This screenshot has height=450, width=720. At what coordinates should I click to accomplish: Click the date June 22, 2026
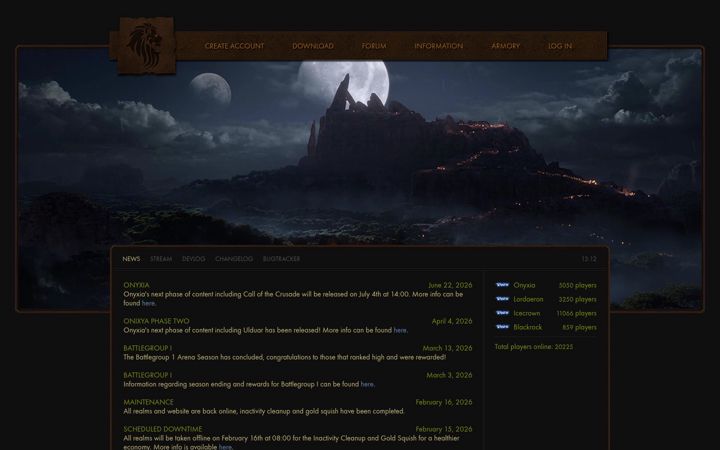pyautogui.click(x=450, y=285)
